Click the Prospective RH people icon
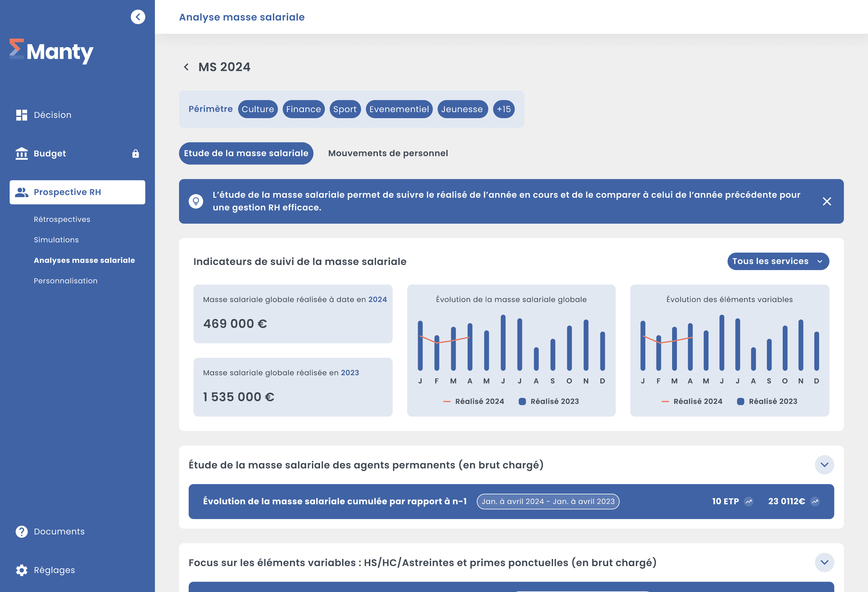Screen dimensions: 868x592 coord(22,192)
